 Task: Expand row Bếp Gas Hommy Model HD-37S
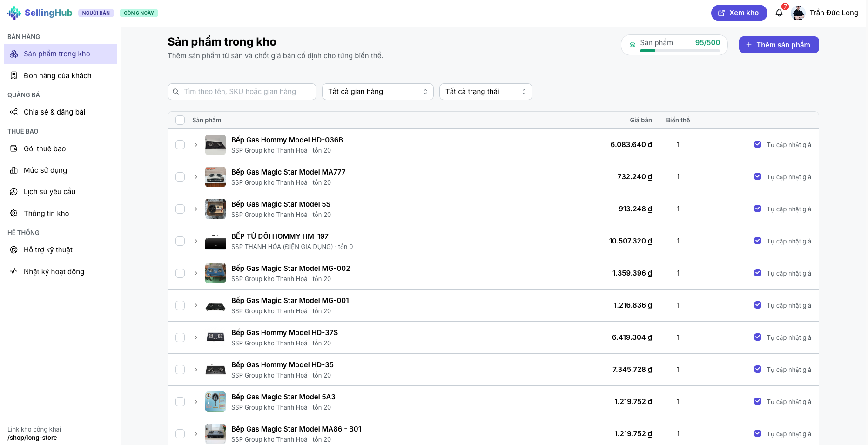click(196, 337)
